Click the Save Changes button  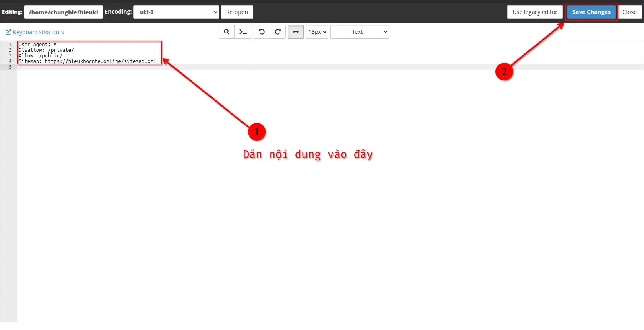(591, 12)
